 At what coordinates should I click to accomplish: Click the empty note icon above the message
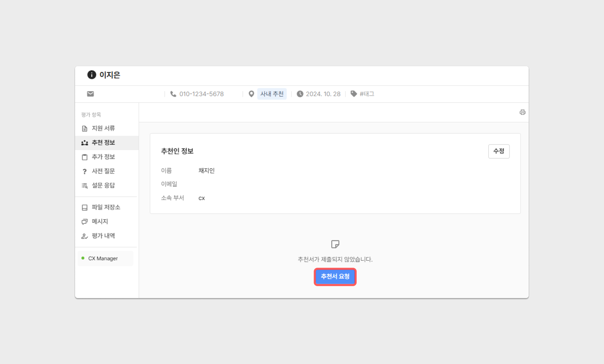tap(335, 244)
